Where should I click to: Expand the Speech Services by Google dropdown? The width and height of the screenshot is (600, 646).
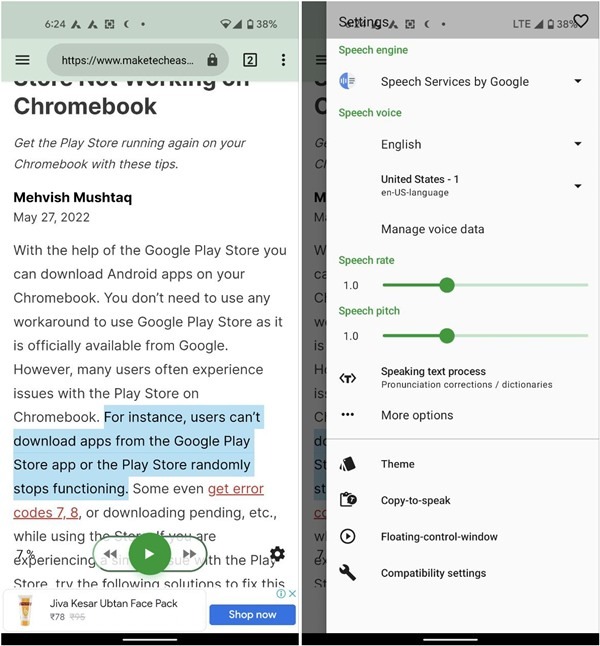click(578, 81)
